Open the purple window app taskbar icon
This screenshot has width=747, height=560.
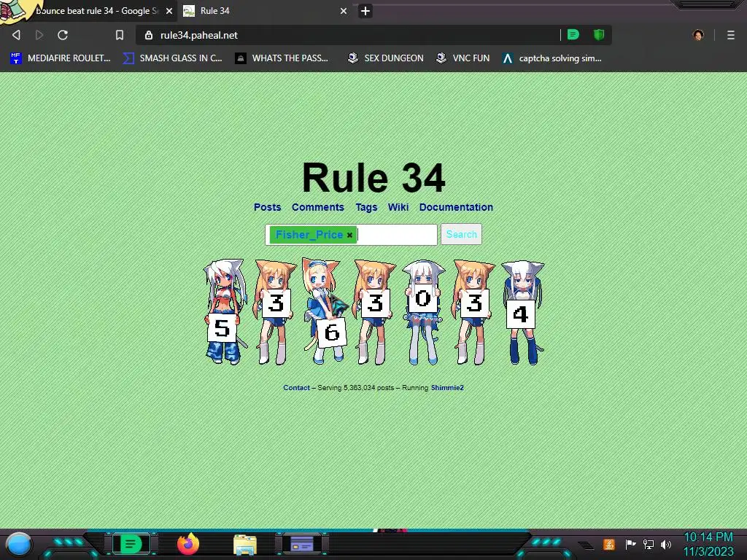(301, 544)
